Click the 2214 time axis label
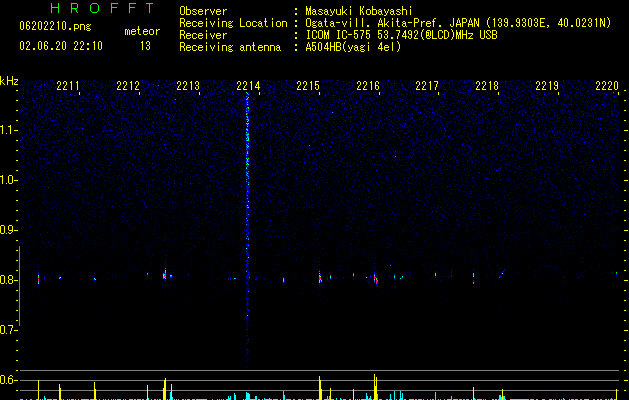This screenshot has height=400, width=629. tap(248, 85)
